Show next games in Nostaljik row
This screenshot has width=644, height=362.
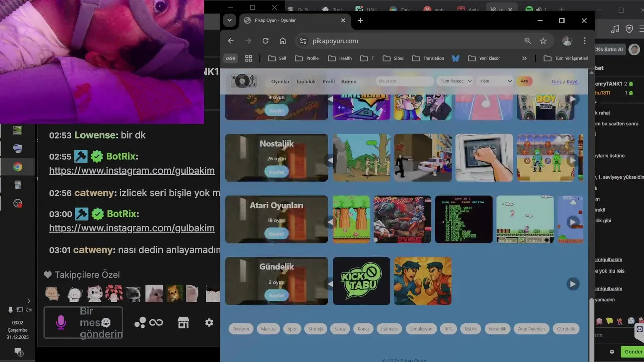(x=572, y=160)
